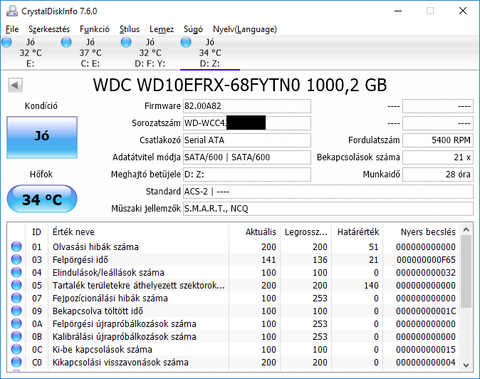The width and height of the screenshot is (480, 379).
Task: Click raw value 000000000F65
Action: click(x=426, y=260)
